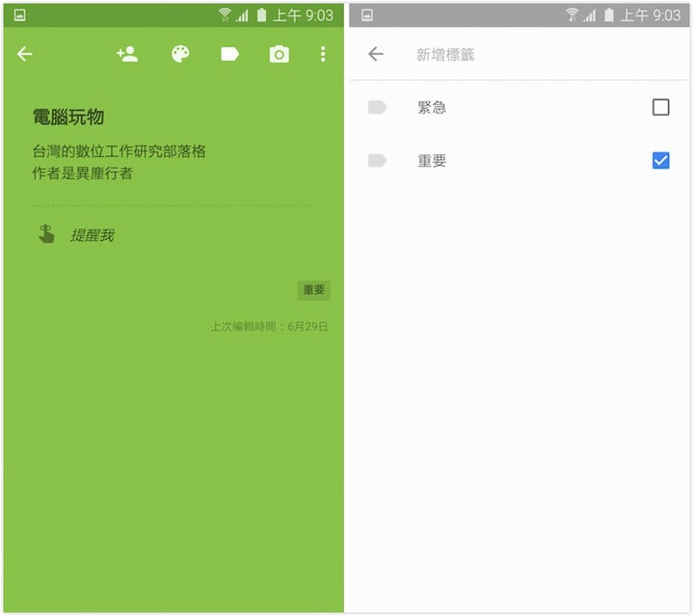Tap the tag icon beside 緊急
The height and width of the screenshot is (616, 694).
pyautogui.click(x=377, y=107)
